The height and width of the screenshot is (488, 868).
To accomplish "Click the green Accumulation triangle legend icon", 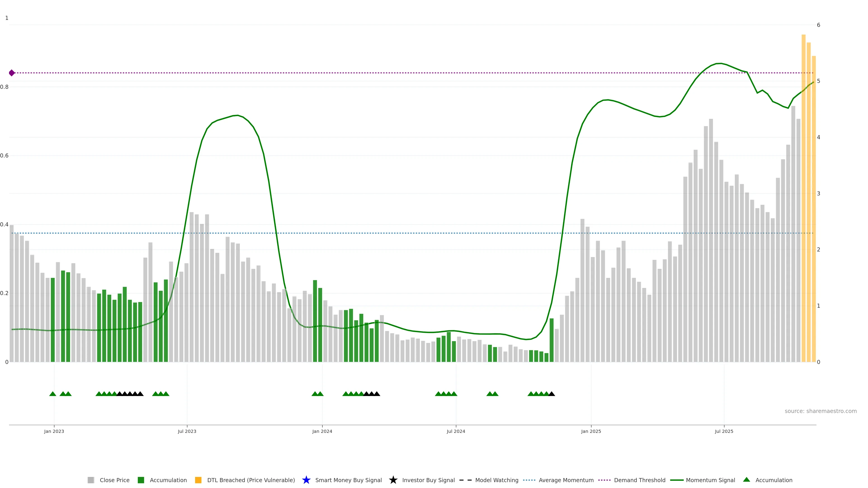I will pyautogui.click(x=746, y=480).
